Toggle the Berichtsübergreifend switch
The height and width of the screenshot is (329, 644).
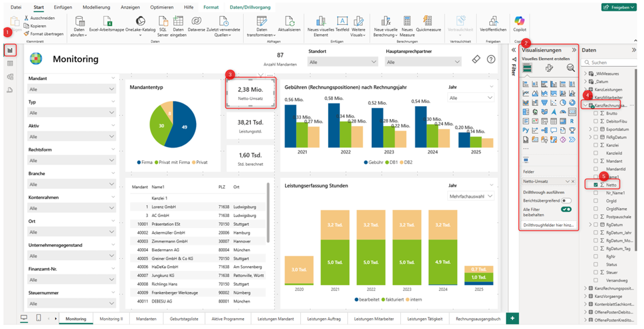tap(566, 201)
